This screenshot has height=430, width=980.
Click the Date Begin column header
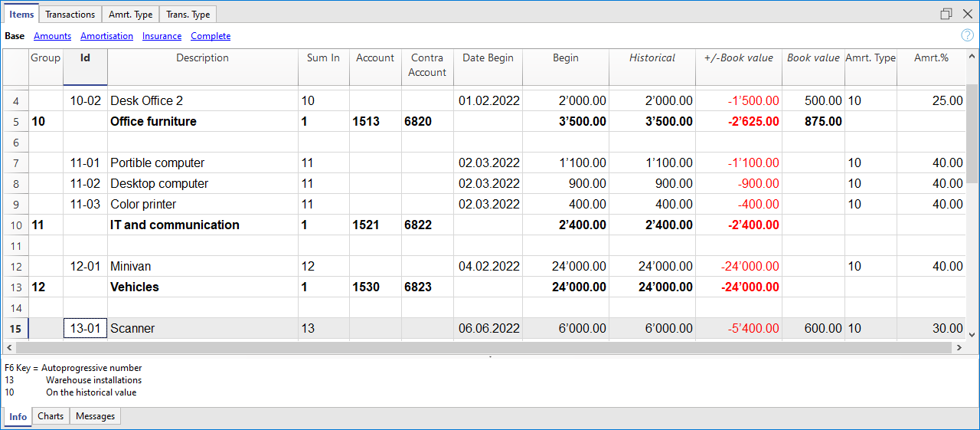click(x=488, y=58)
